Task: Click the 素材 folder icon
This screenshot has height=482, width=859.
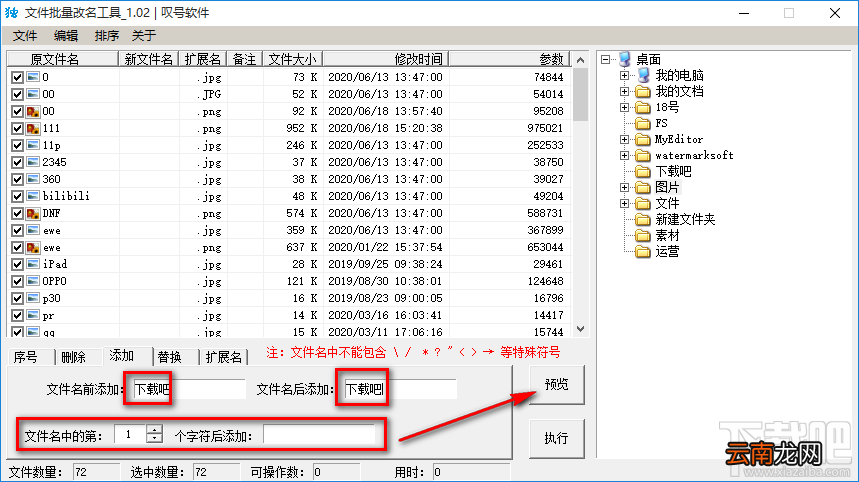Action: 643,236
